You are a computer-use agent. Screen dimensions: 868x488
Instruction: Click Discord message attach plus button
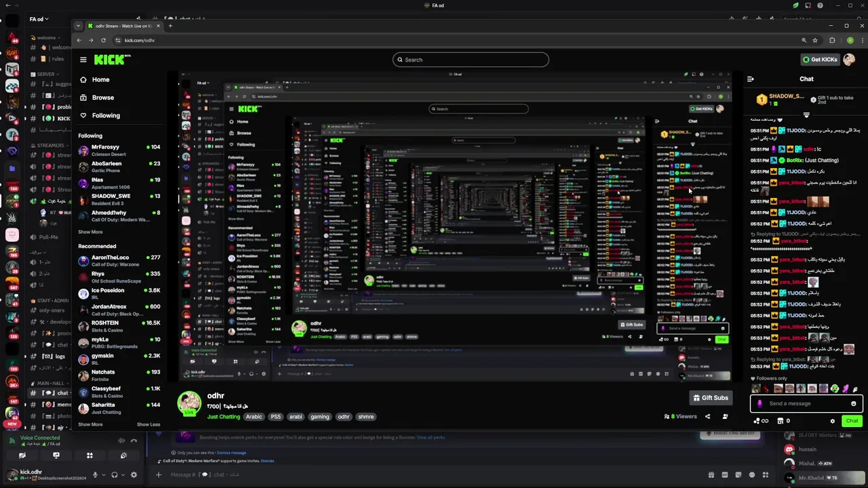pyautogui.click(x=159, y=475)
